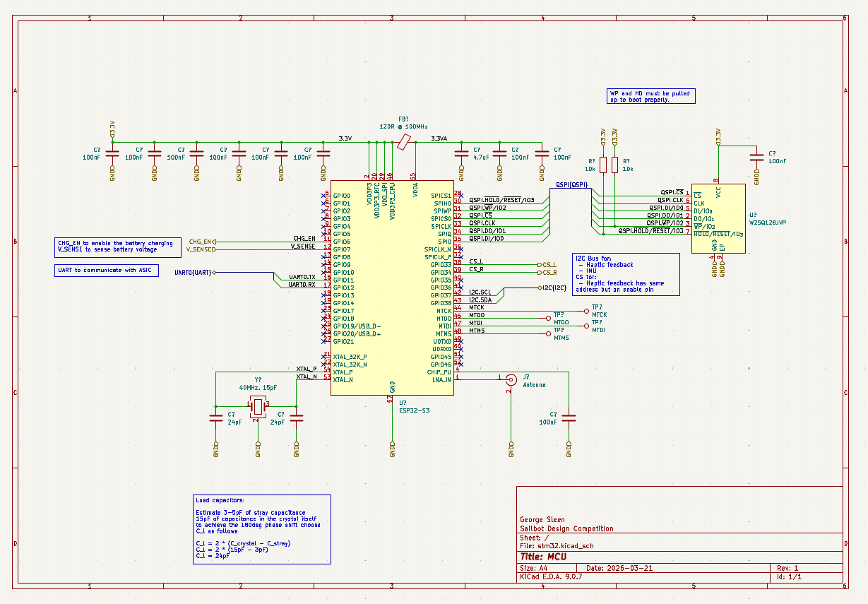This screenshot has height=604, width=868.
Task: Click 'George Sleen' in title block
Action: click(542, 520)
